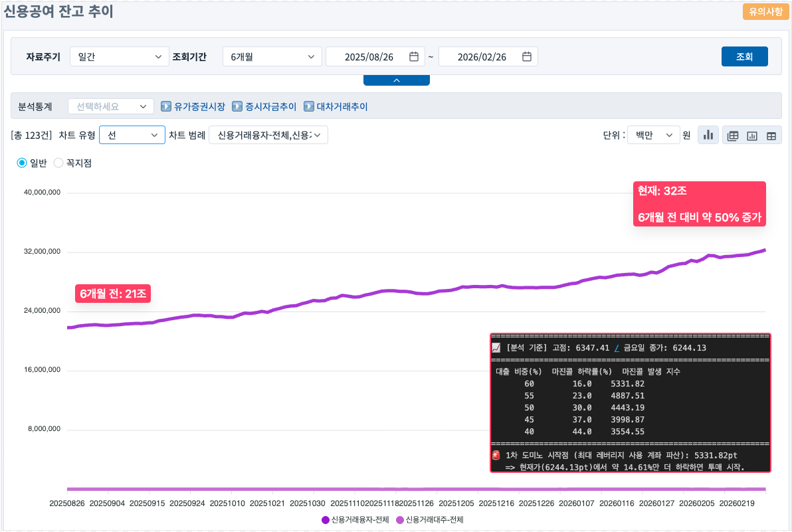Select the 꼭지점 radio button
The width and height of the screenshot is (792, 532).
click(58, 162)
